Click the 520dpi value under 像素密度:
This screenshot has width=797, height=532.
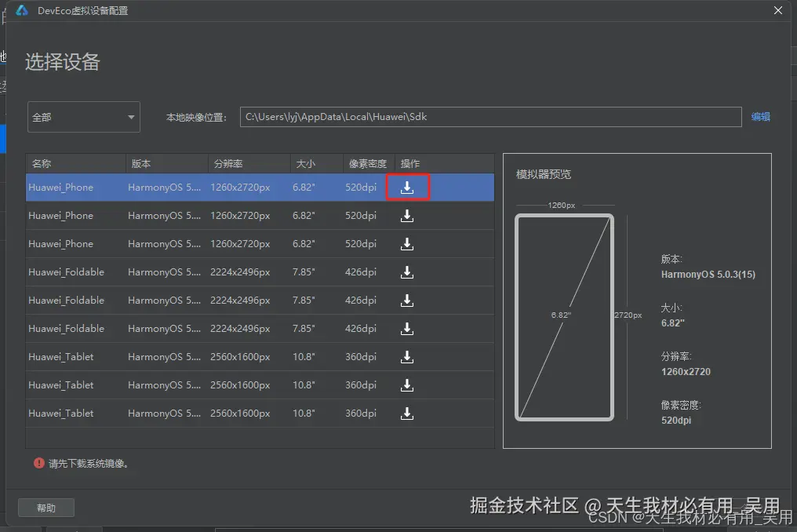pos(676,421)
